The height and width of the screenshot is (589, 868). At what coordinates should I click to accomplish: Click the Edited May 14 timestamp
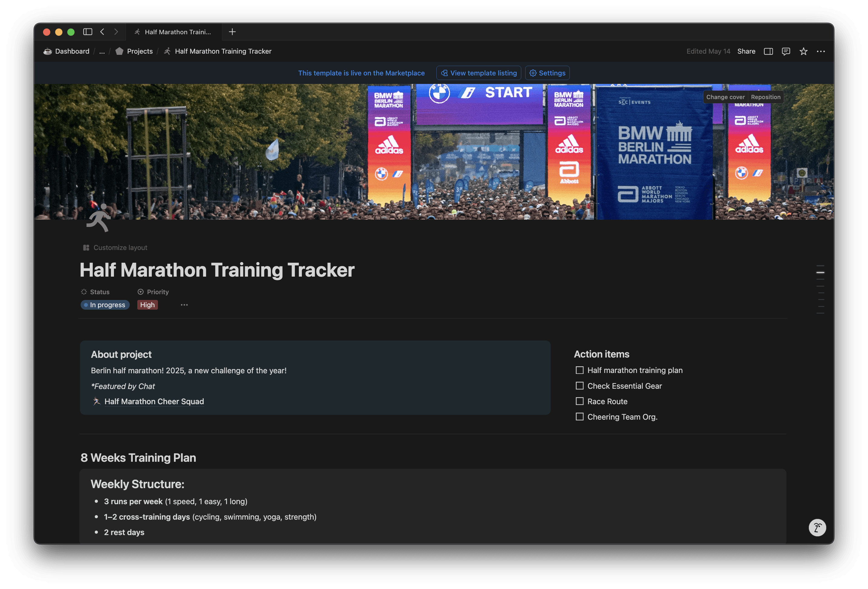pos(708,51)
